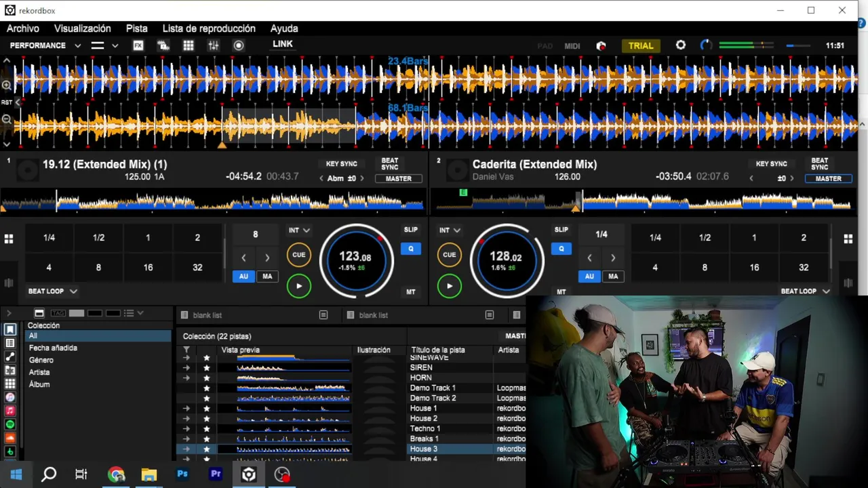Open list view options dropdown in browser
This screenshot has width=868, height=488.
coord(134,313)
